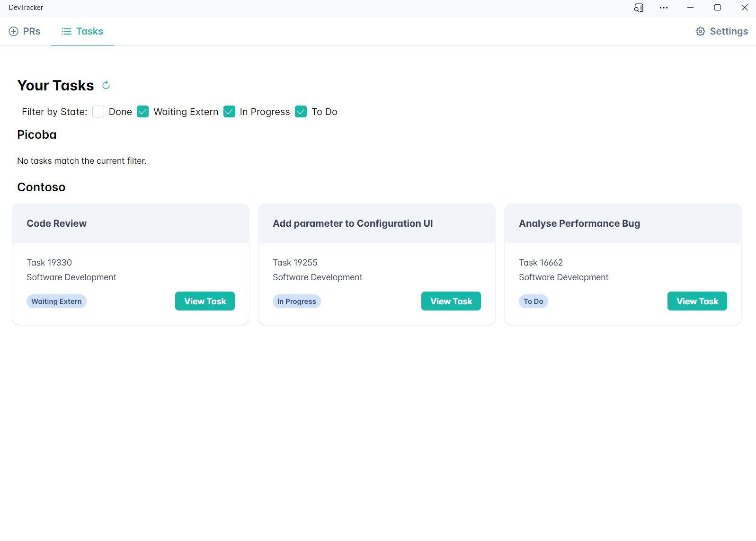The image size is (756, 541).
Task: Click the Tasks list icon
Action: 66,31
